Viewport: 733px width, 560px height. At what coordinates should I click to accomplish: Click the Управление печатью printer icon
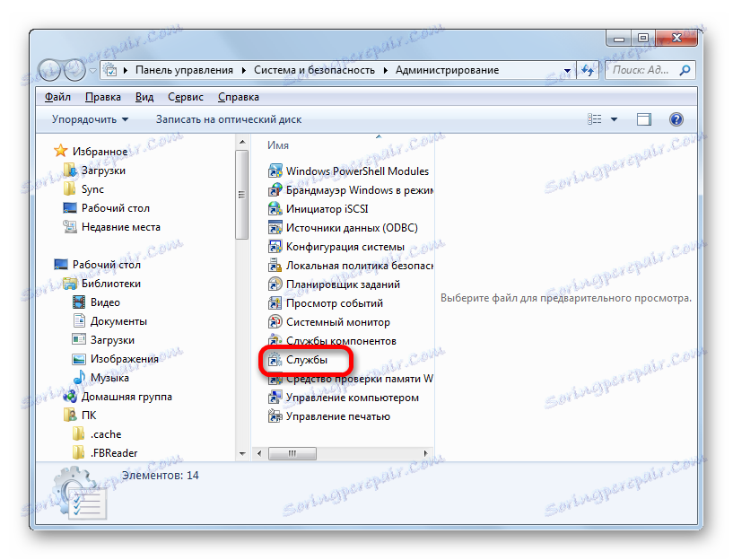[275, 416]
